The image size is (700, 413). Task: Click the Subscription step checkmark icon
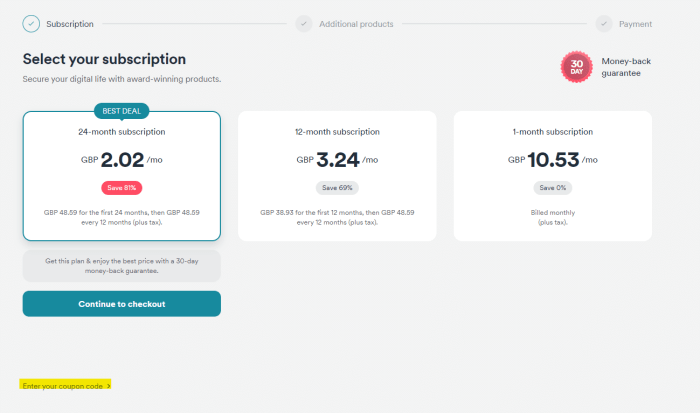pos(31,23)
